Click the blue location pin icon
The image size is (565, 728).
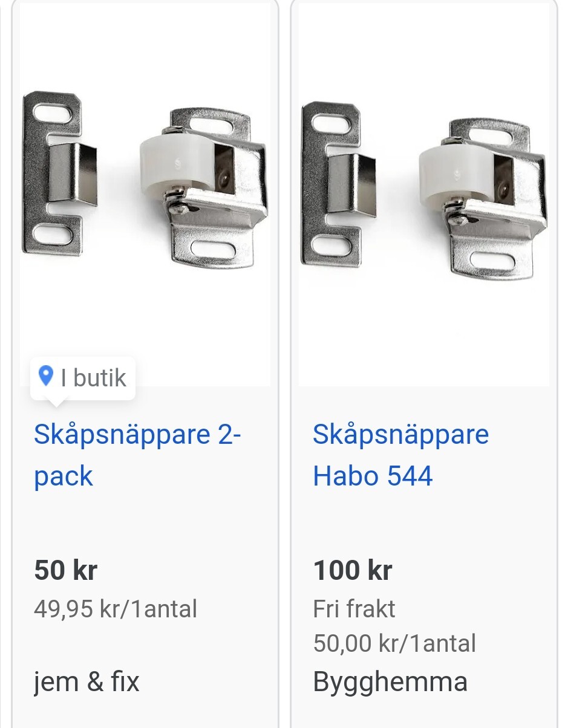pyautogui.click(x=46, y=376)
